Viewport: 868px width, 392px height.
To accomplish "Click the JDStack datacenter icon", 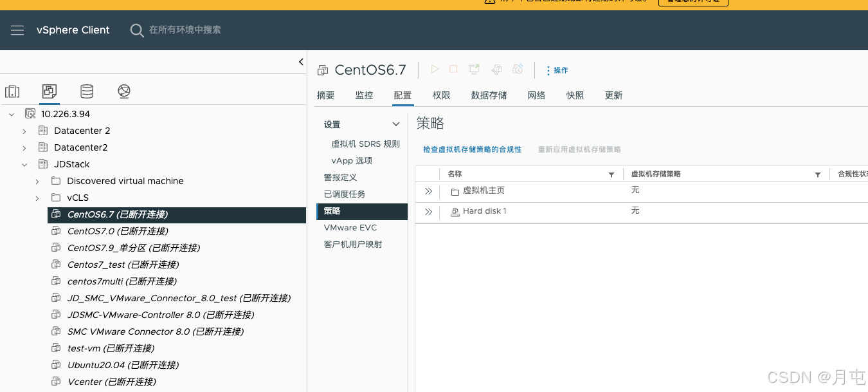I will pos(43,164).
